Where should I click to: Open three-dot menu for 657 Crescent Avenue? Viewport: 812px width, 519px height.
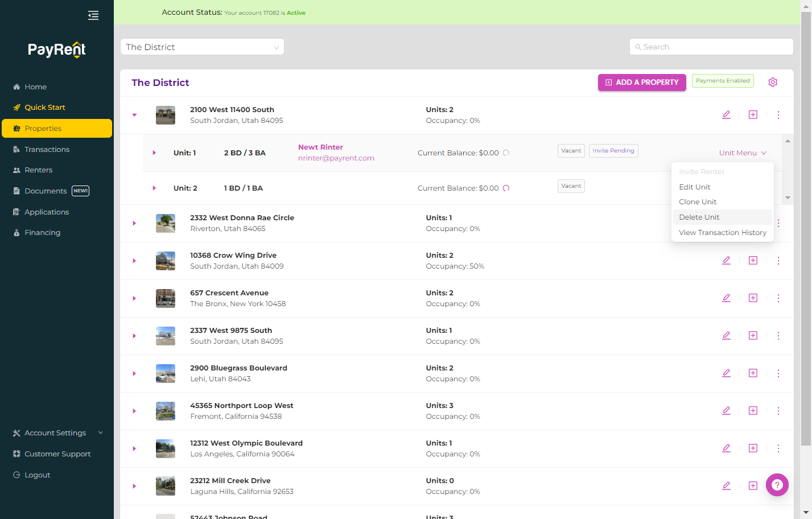[x=778, y=298]
